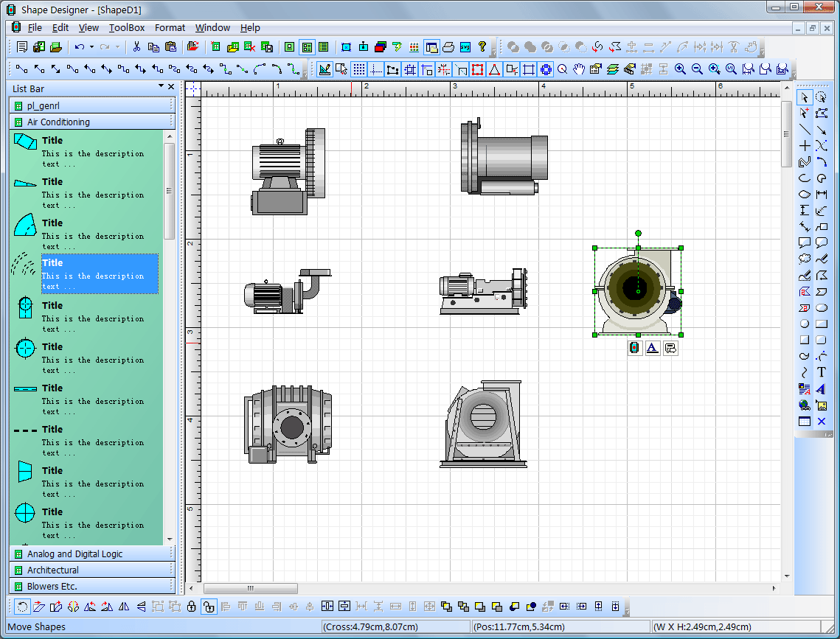Click the SVG export icon

(x=465, y=47)
